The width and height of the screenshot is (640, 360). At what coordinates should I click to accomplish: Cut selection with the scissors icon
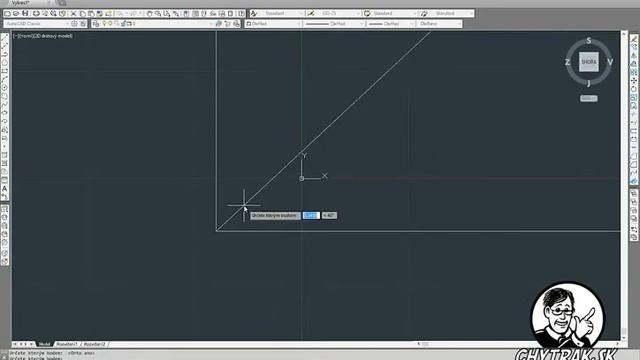point(74,13)
